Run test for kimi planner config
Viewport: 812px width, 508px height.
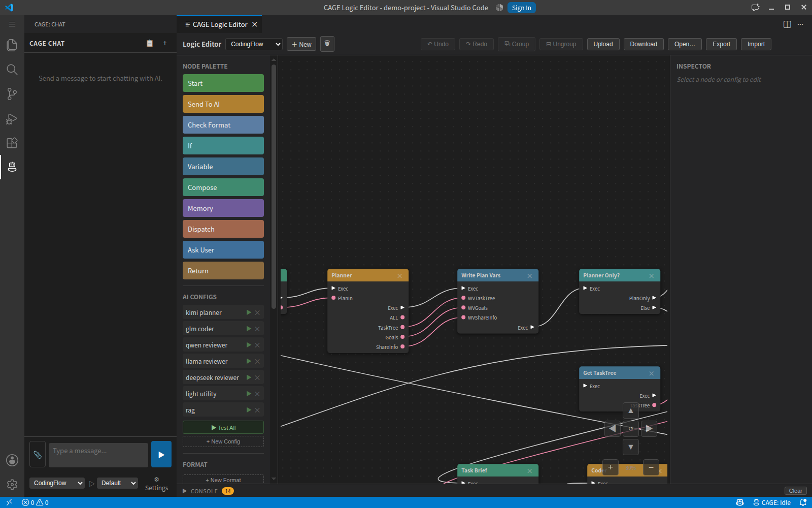click(x=249, y=312)
